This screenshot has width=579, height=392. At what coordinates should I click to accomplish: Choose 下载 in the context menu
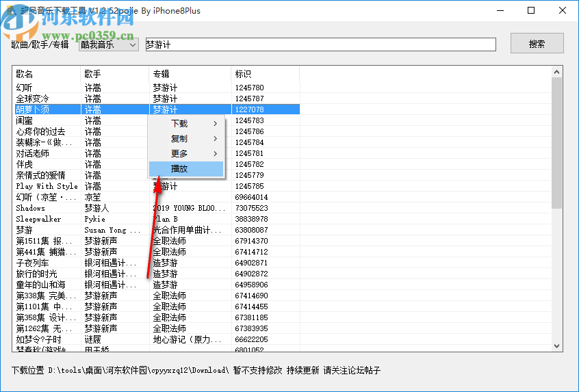click(186, 124)
